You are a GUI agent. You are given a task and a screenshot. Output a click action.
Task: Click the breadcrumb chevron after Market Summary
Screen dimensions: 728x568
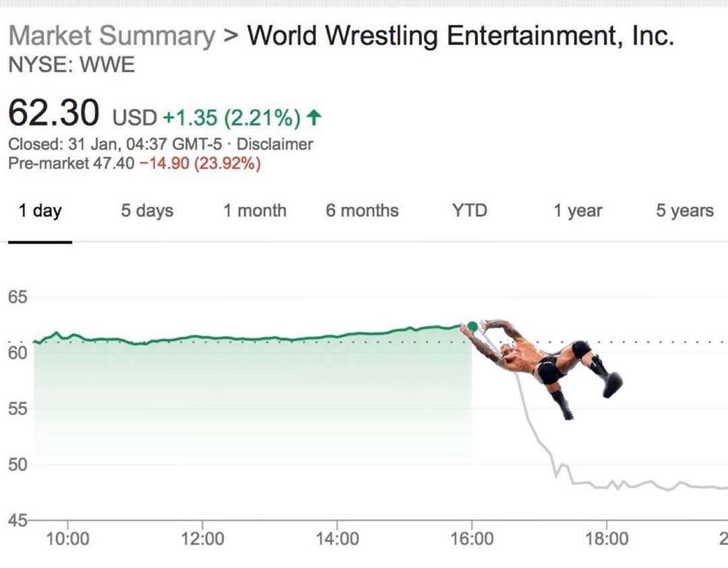pyautogui.click(x=231, y=36)
